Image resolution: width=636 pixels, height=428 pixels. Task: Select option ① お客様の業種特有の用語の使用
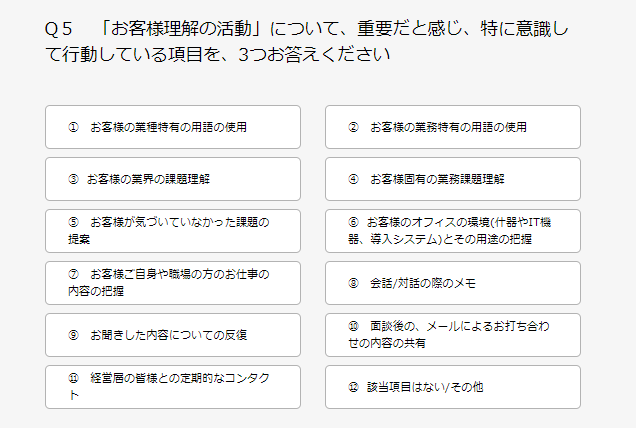click(x=173, y=127)
